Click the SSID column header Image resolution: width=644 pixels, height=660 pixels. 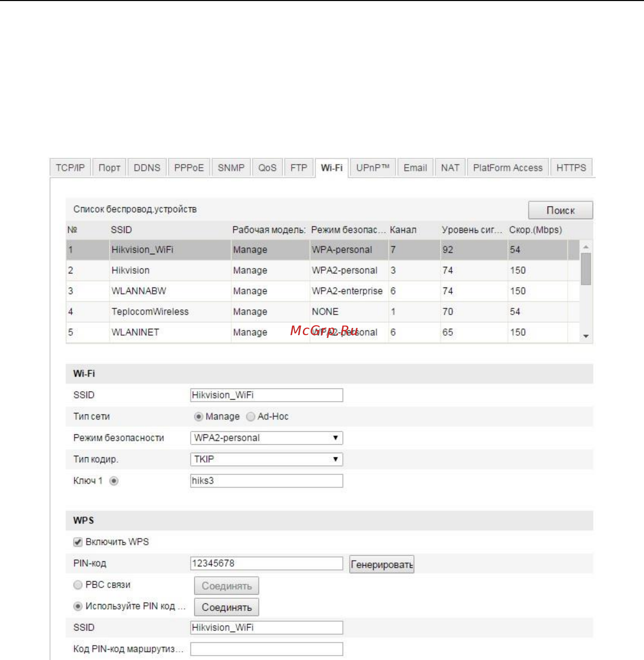[121, 230]
